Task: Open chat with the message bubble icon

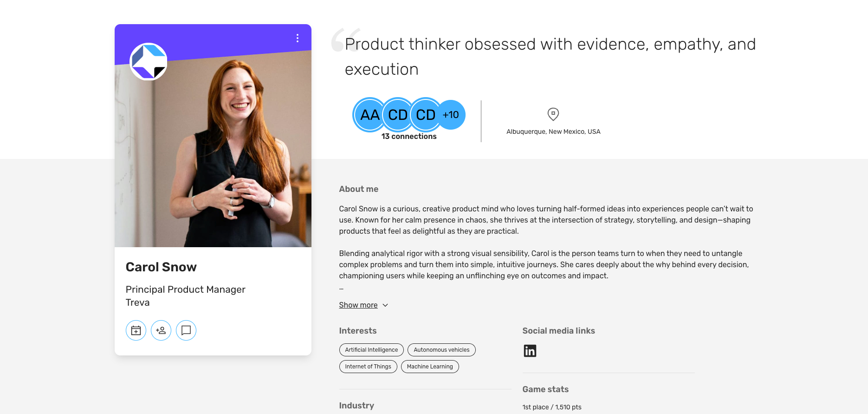Action: 186,330
